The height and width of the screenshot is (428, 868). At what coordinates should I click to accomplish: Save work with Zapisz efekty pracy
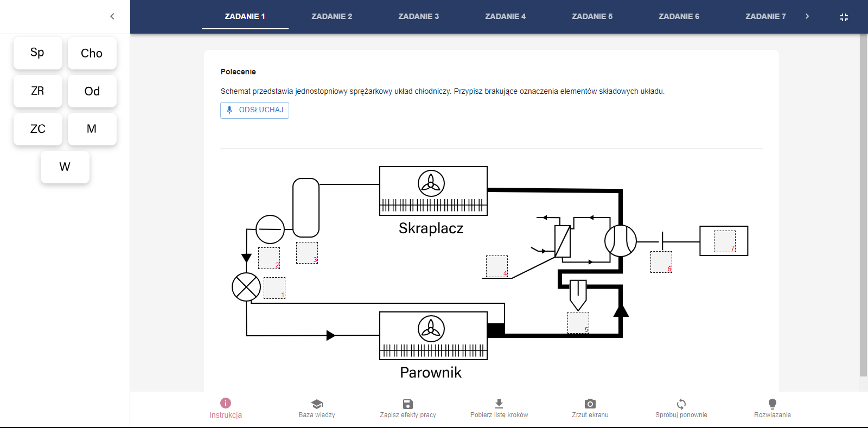[408, 404]
